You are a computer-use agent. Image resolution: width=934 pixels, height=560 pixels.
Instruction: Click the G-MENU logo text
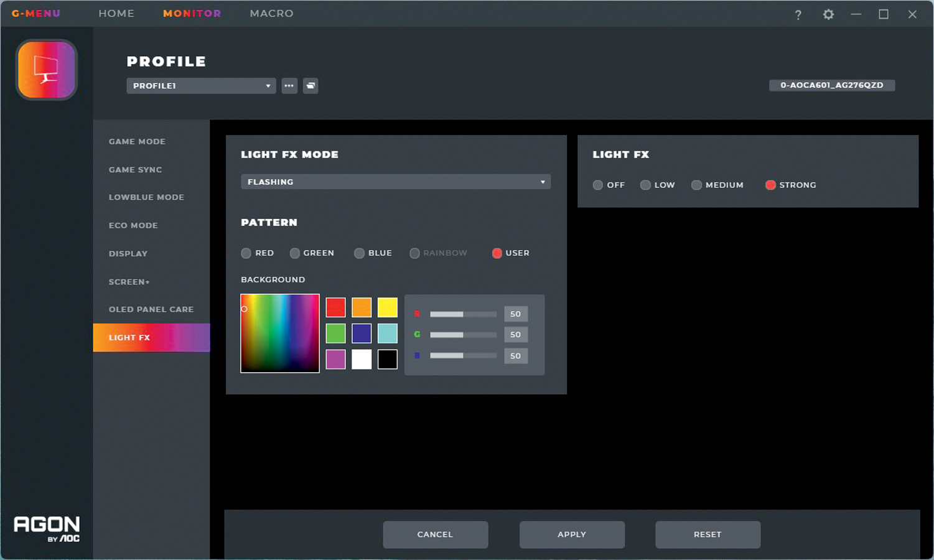[x=36, y=14]
